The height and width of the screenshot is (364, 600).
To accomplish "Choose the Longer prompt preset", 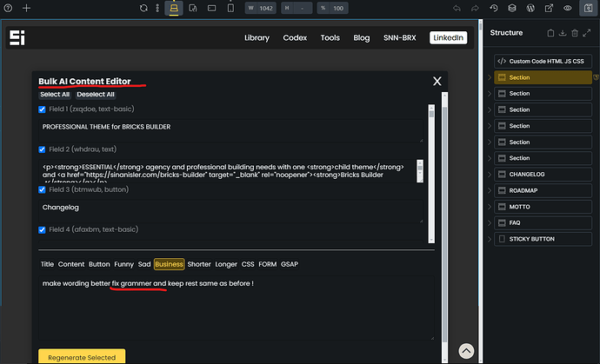I will 226,264.
